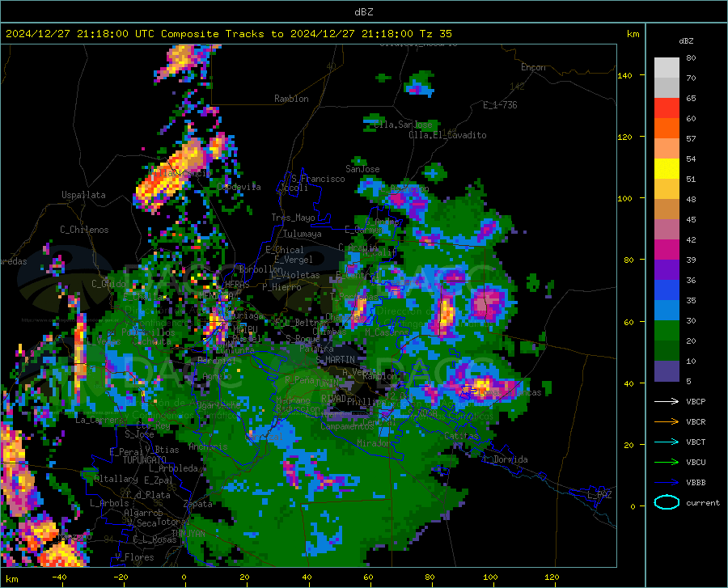This screenshot has width=728, height=588.
Task: Click the Uspallata town label on the map
Action: pos(83,195)
